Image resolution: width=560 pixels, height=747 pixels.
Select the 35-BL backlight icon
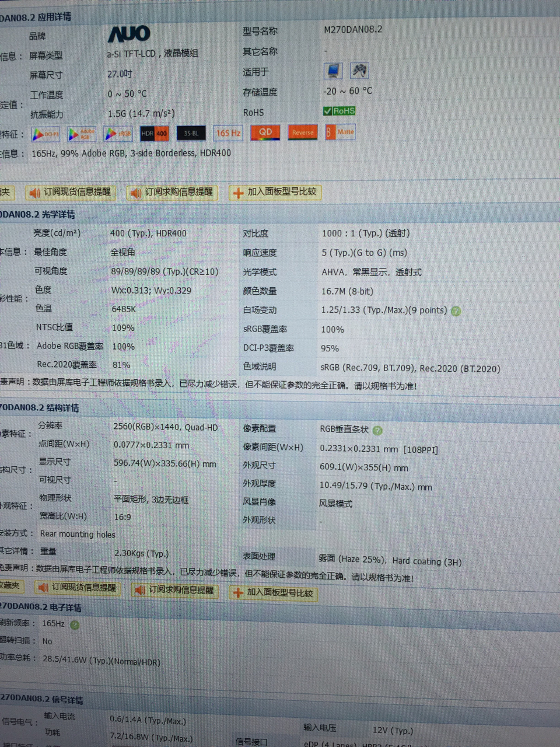pyautogui.click(x=191, y=133)
